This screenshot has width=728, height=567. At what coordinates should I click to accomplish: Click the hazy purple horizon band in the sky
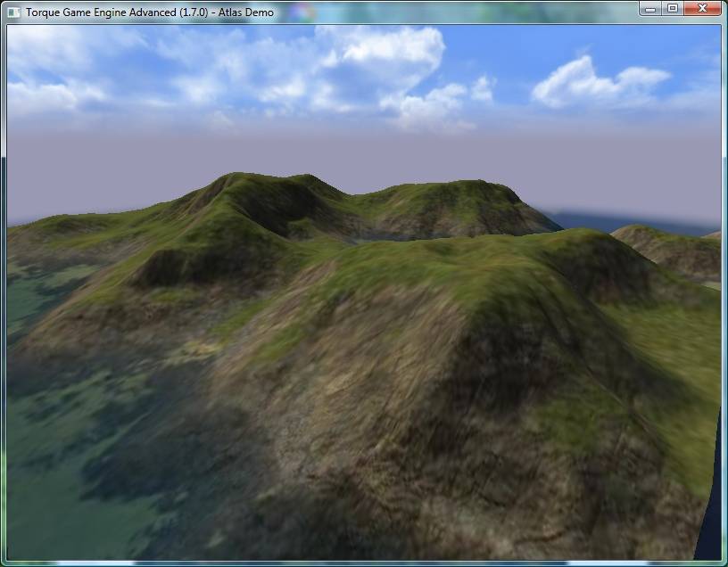point(357,152)
